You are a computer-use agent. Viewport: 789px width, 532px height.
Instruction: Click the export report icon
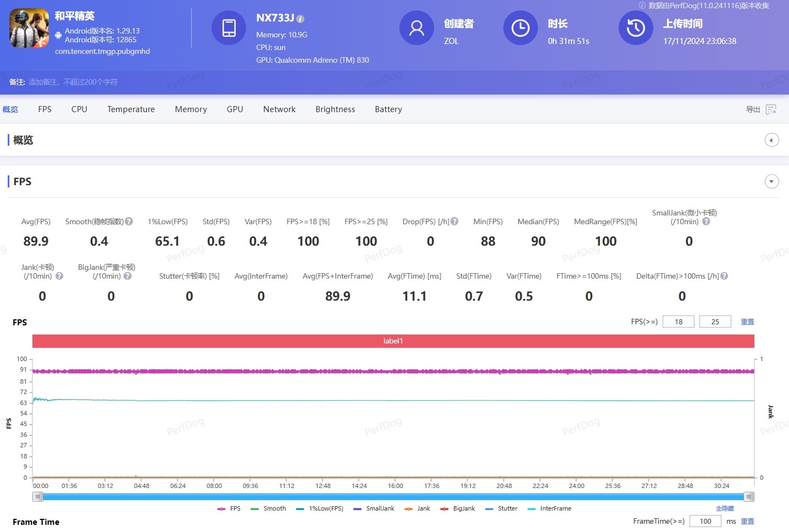coord(771,109)
